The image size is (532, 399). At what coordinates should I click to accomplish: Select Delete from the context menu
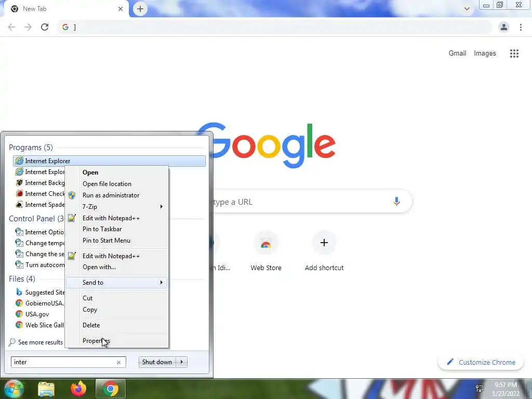(x=117, y=325)
